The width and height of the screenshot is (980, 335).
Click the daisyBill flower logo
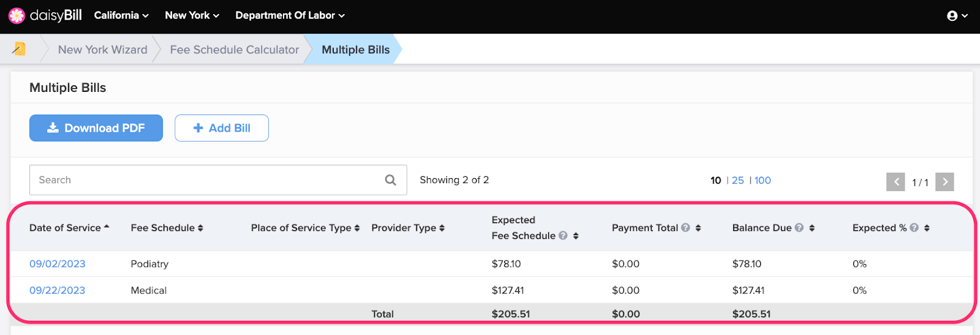point(17,15)
